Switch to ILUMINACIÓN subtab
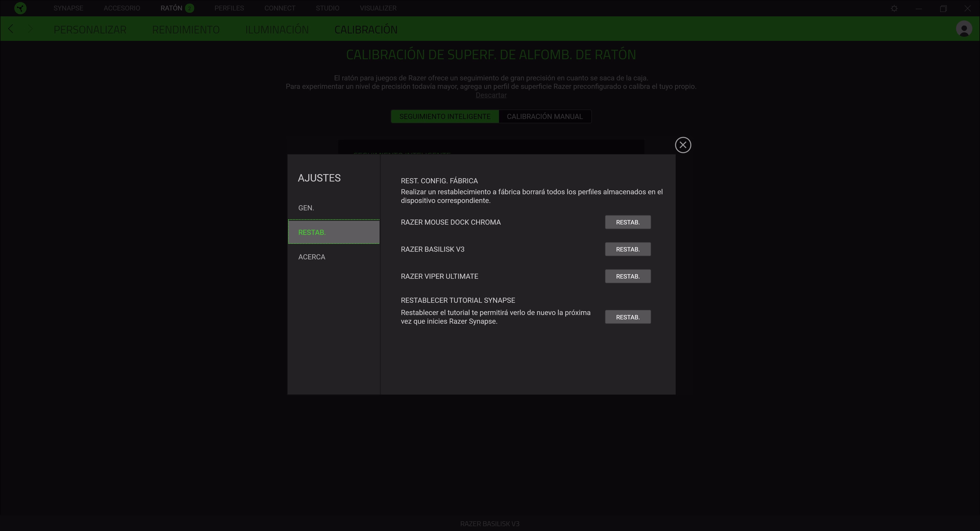The image size is (980, 531). pos(277,30)
